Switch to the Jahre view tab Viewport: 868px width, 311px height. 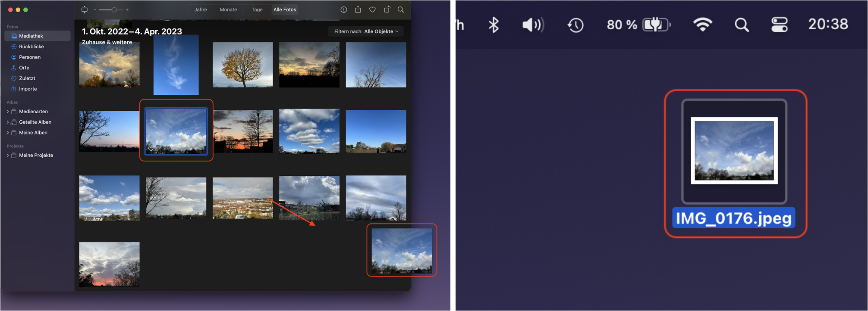point(201,9)
